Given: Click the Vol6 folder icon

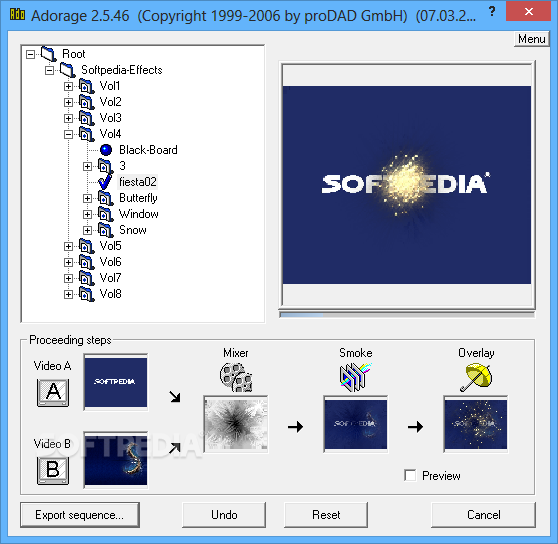Looking at the screenshot, I should 86,262.
